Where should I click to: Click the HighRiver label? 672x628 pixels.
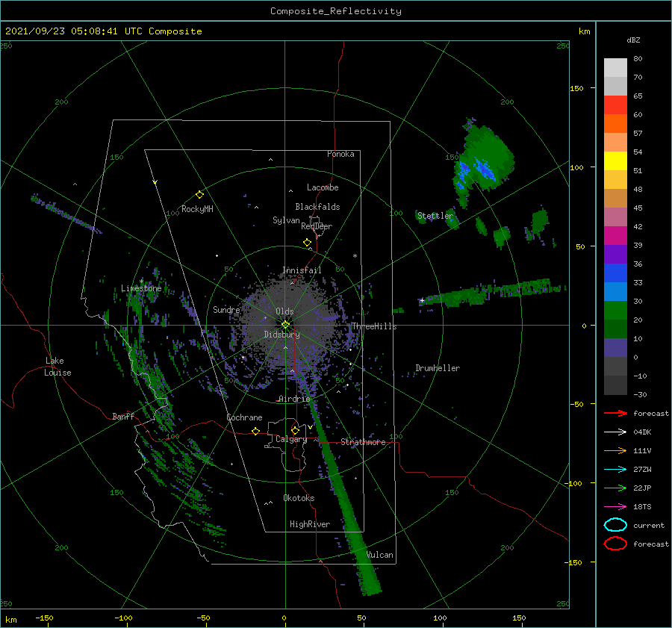pos(310,524)
